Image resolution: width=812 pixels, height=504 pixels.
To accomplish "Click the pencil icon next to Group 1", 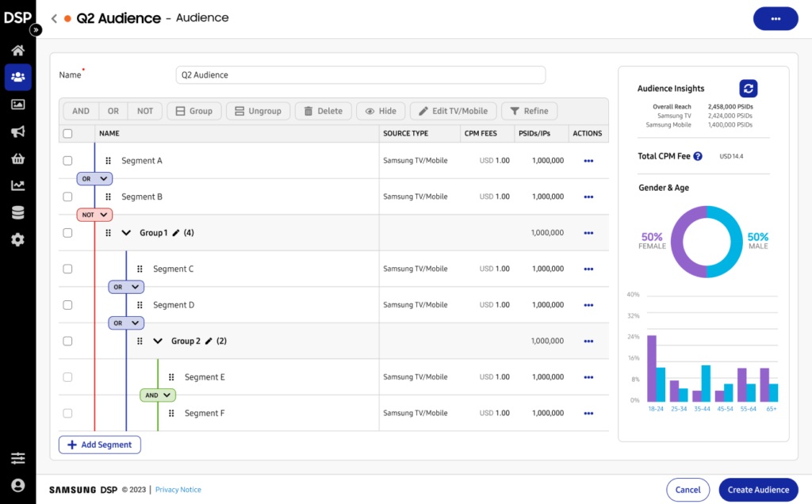I will coord(177,233).
